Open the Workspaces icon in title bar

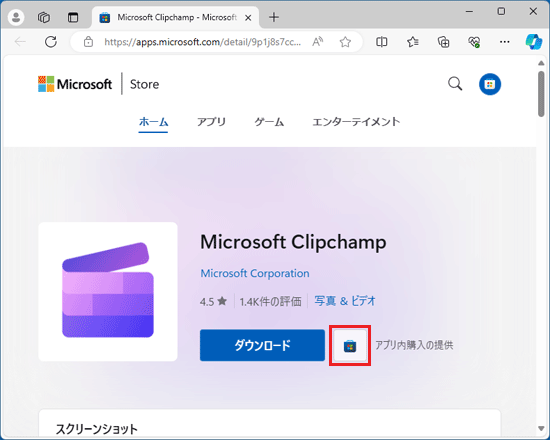(x=44, y=17)
